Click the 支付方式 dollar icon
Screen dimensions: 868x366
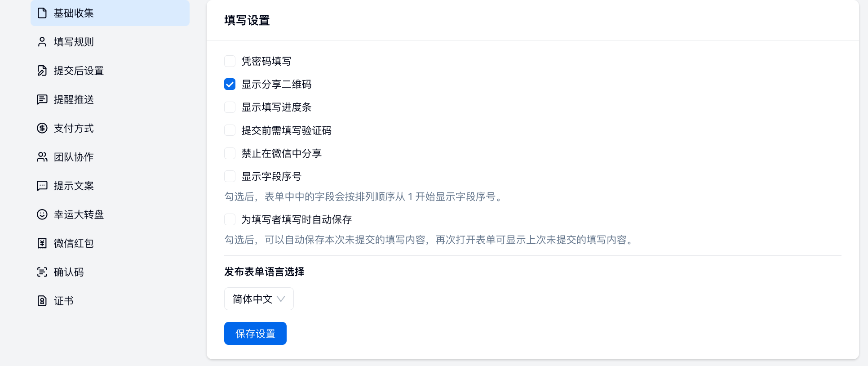(42, 128)
